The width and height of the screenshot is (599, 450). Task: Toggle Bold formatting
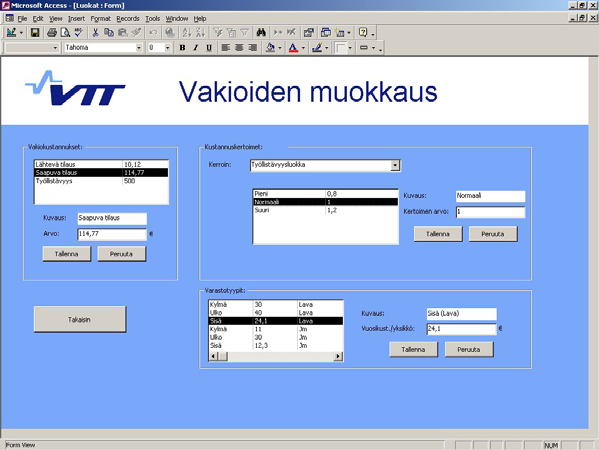[182, 48]
